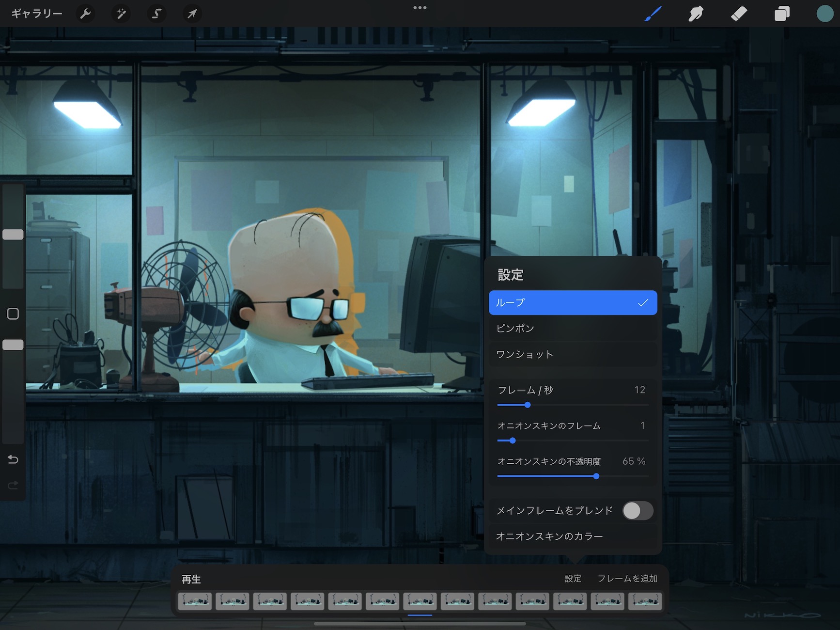Click the 65 % opacity value
The image size is (840, 630).
point(634,461)
